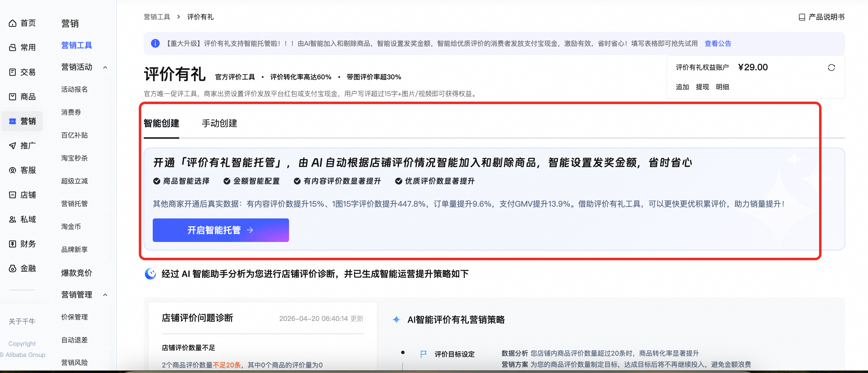Open the 消费券 menu item
Image resolution: width=868 pixels, height=373 pixels.
pos(71,112)
